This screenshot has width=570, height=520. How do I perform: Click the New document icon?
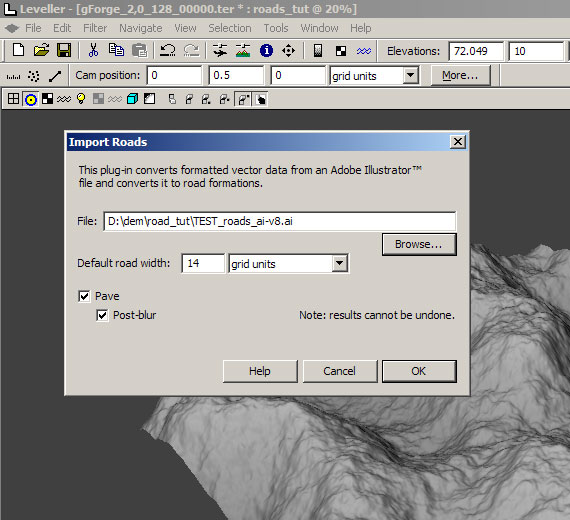tap(19, 50)
